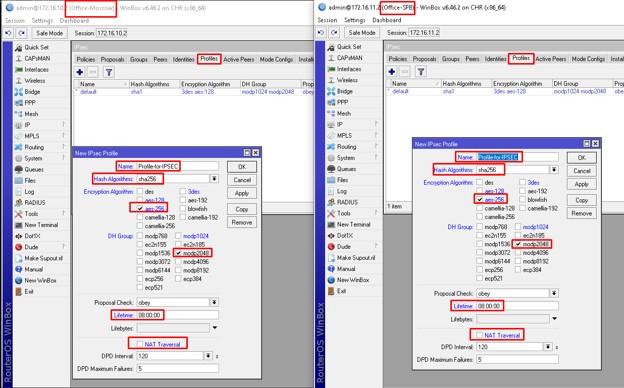Open the Proposal Check dropdown in Office-SPB dialog
The width and height of the screenshot is (624, 388).
pos(554,293)
